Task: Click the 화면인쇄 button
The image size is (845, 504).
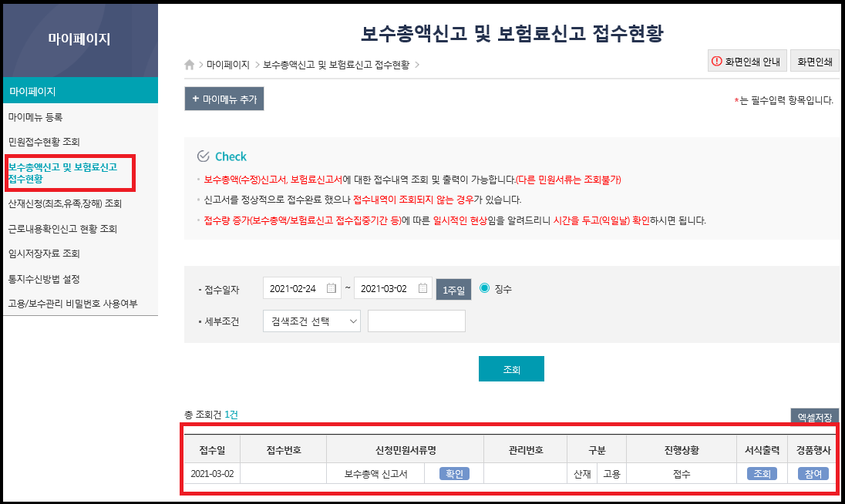Action: pos(815,61)
